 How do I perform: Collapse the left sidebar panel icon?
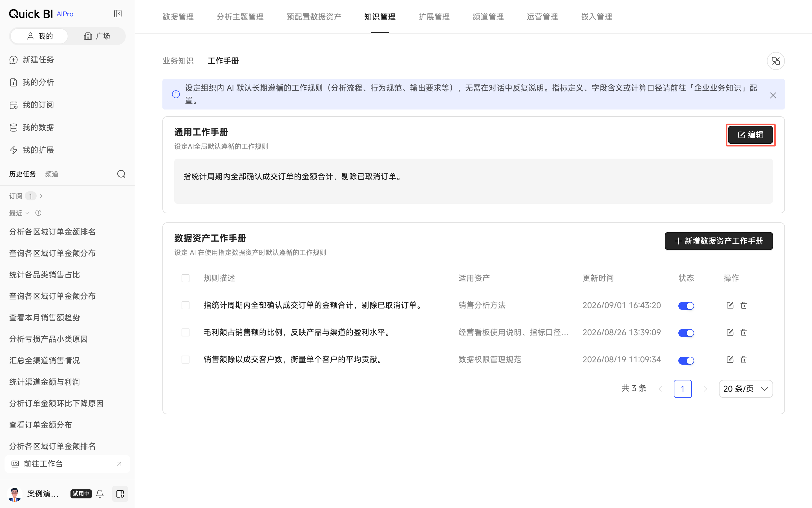coord(118,14)
